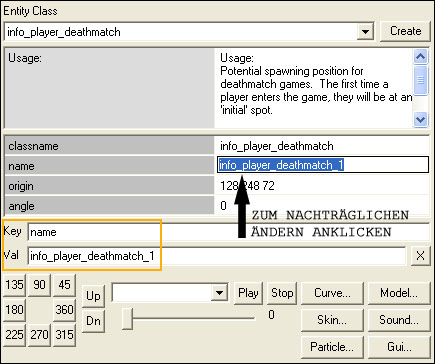This screenshot has width=435, height=364.
Task: Open the Sound... browser
Action: tap(399, 320)
